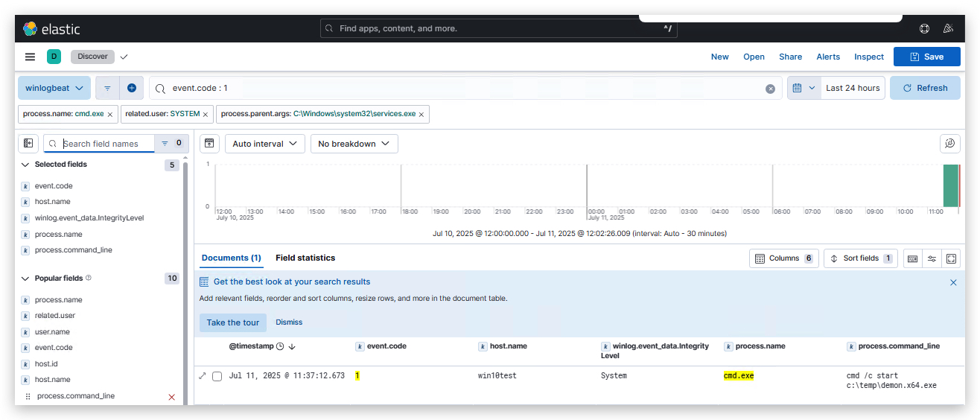Open the Inspect menu item
Screen dimensions: 980x420
(869, 57)
